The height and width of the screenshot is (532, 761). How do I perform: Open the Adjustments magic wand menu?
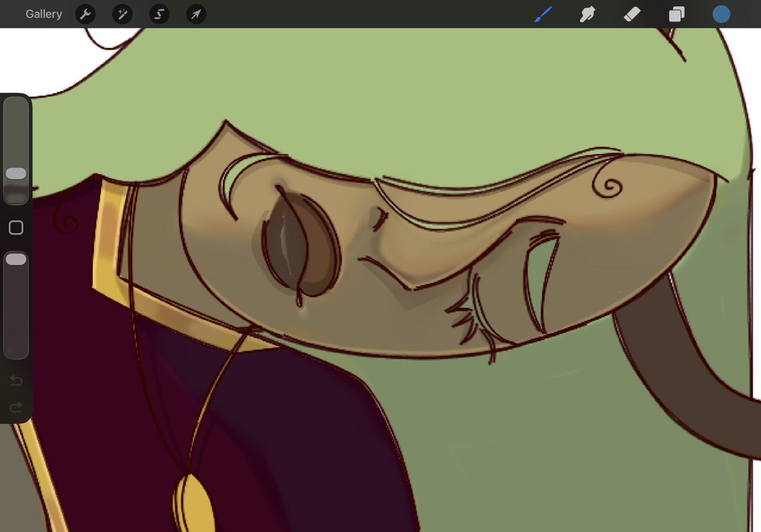pyautogui.click(x=122, y=14)
